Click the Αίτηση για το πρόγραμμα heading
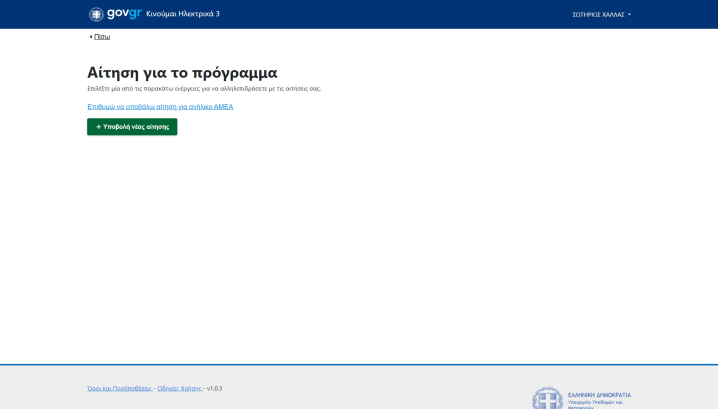The image size is (718, 409). pos(182,72)
